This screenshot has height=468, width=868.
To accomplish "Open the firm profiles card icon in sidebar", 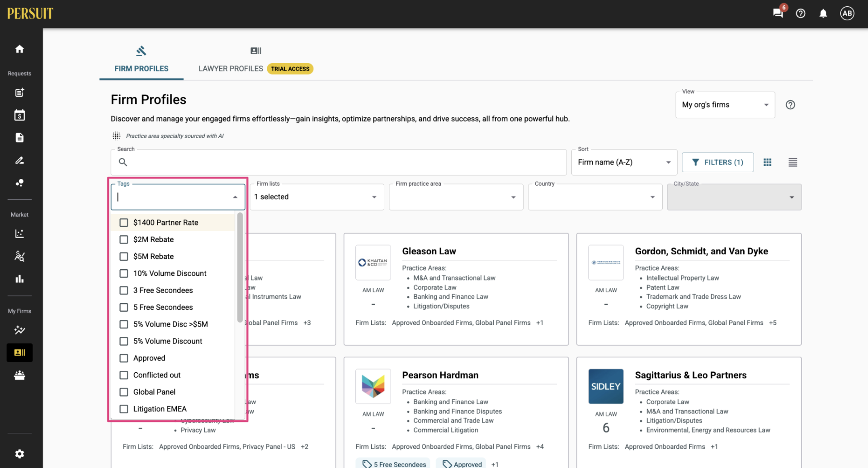I will coord(19,353).
